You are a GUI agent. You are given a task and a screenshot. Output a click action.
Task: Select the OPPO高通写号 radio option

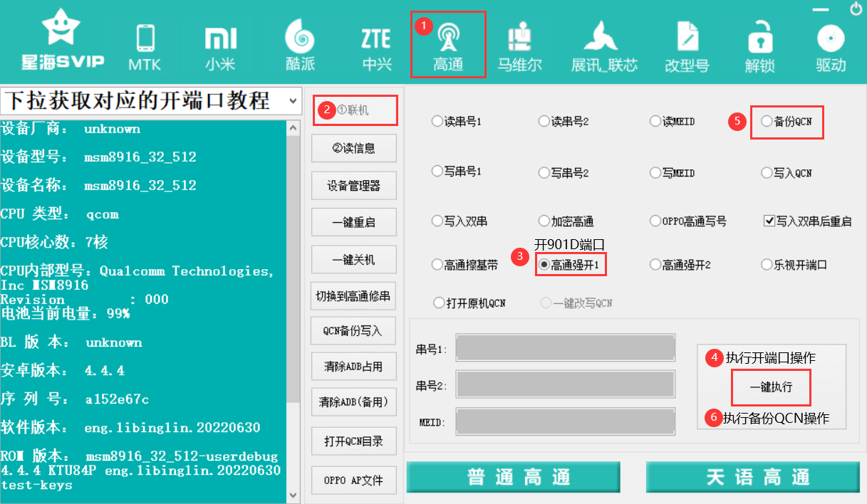pos(689,221)
